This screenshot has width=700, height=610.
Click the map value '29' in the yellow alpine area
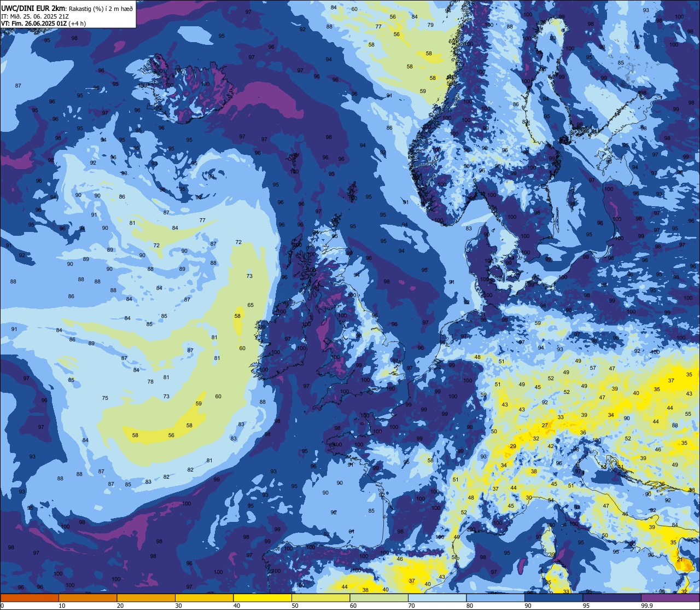(x=513, y=446)
